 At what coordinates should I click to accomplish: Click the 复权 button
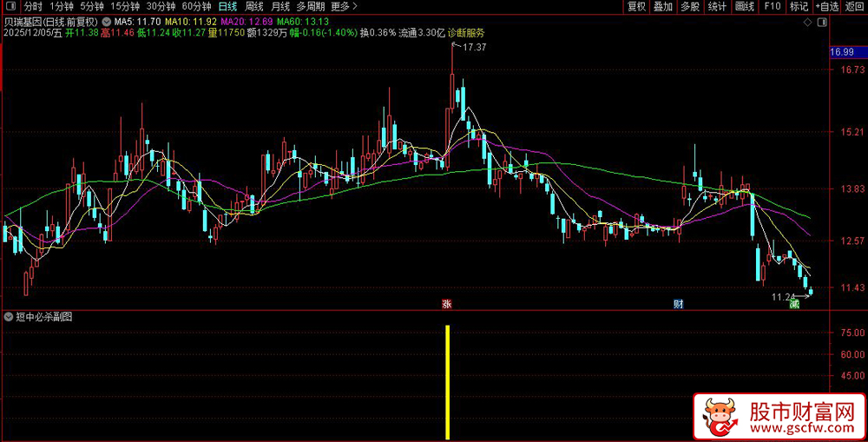(x=636, y=7)
